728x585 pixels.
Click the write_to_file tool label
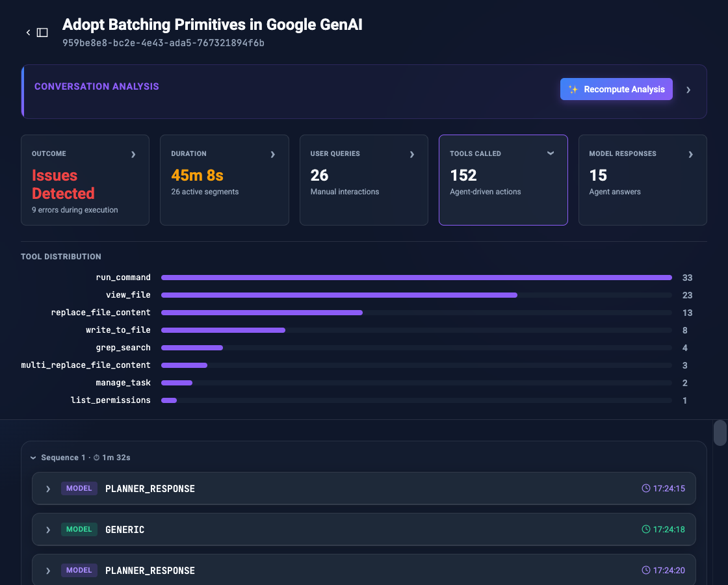point(118,330)
